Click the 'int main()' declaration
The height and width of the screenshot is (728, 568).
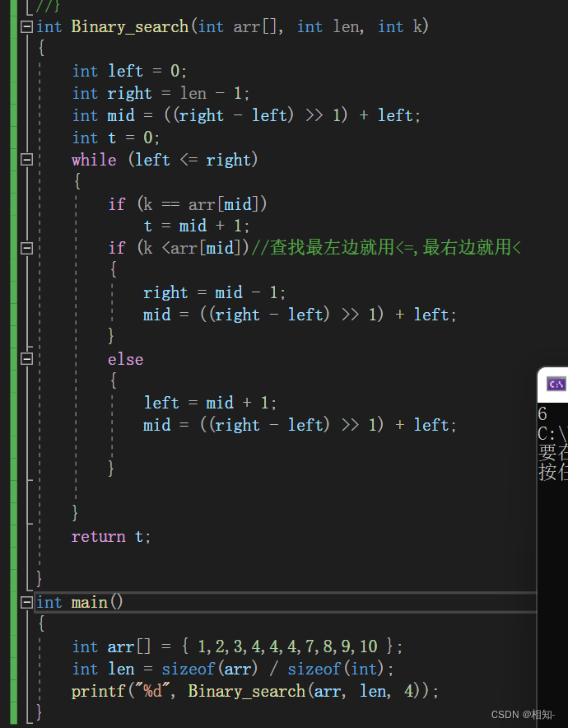point(80,603)
